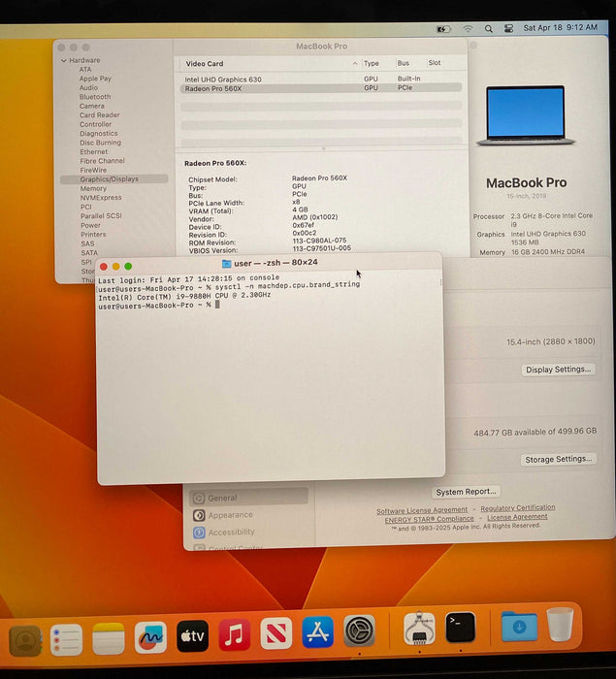Click System Information chip icon in Dock
The width and height of the screenshot is (616, 679).
(419, 628)
